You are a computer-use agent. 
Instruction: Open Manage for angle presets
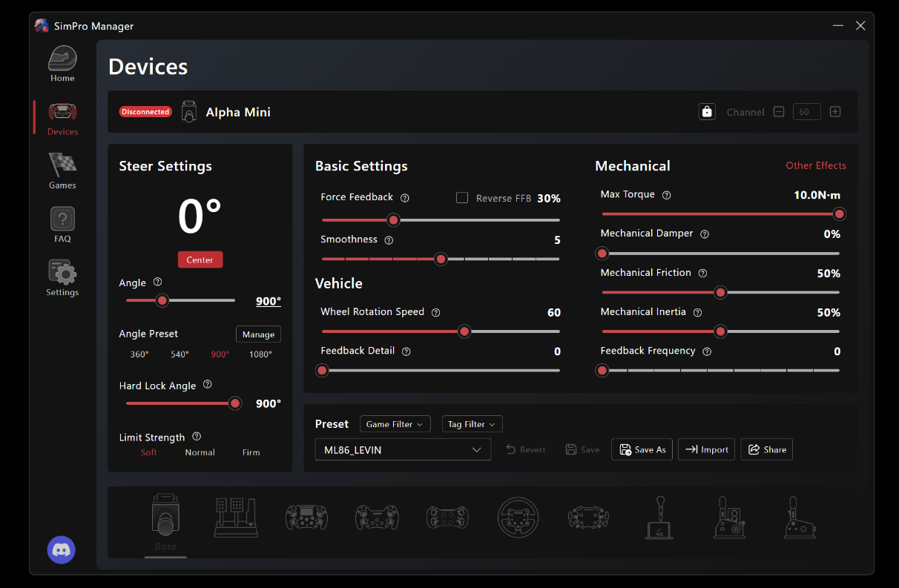pos(259,334)
